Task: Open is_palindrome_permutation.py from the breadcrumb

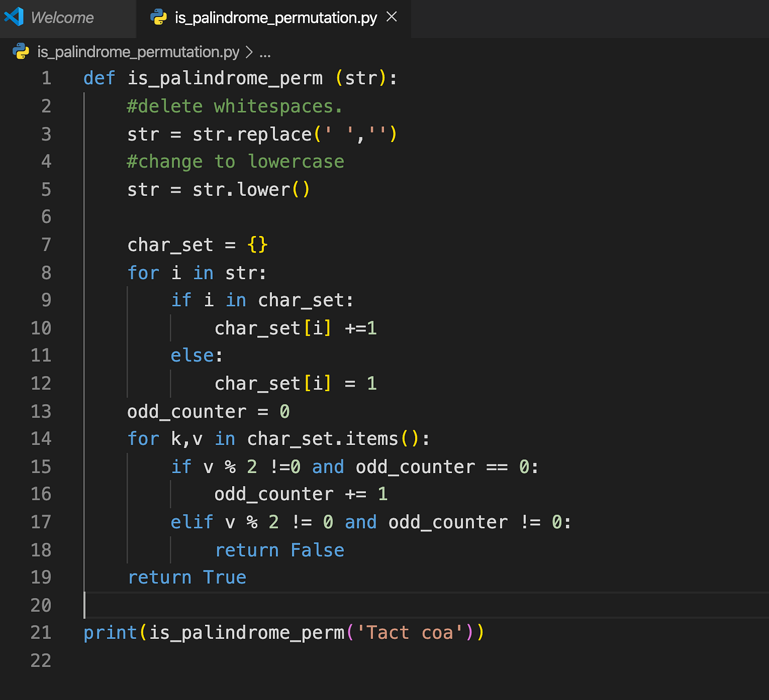Action: pos(136,51)
